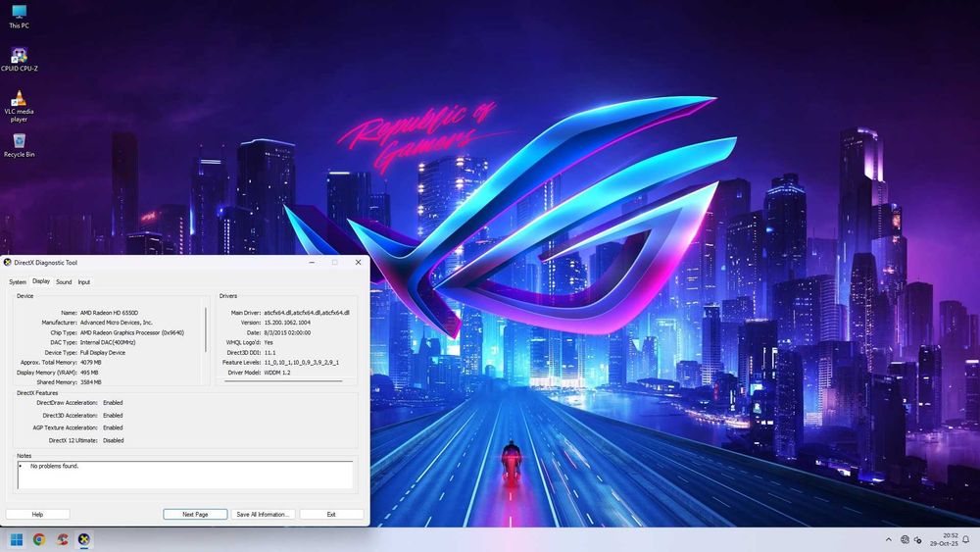Click Display Memory (VRAM) value 495 MB
Image resolution: width=980 pixels, height=552 pixels.
point(89,373)
